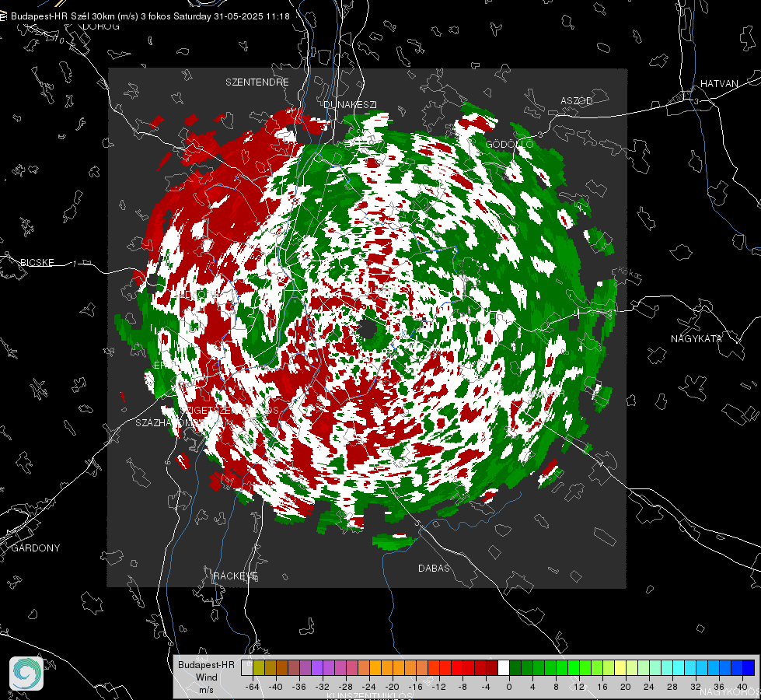Viewport: 761px width, 700px height.
Task: Click the ASZOD city label
Action: click(x=577, y=100)
